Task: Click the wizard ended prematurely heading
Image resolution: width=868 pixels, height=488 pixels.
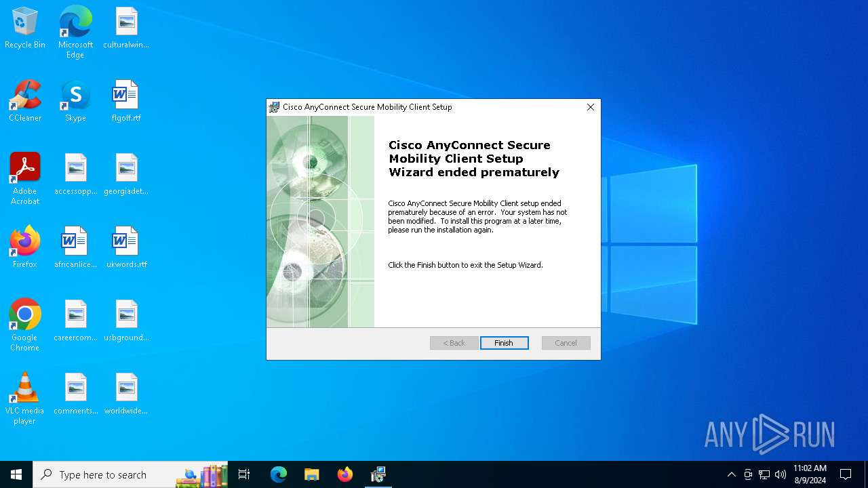Action: click(x=474, y=159)
